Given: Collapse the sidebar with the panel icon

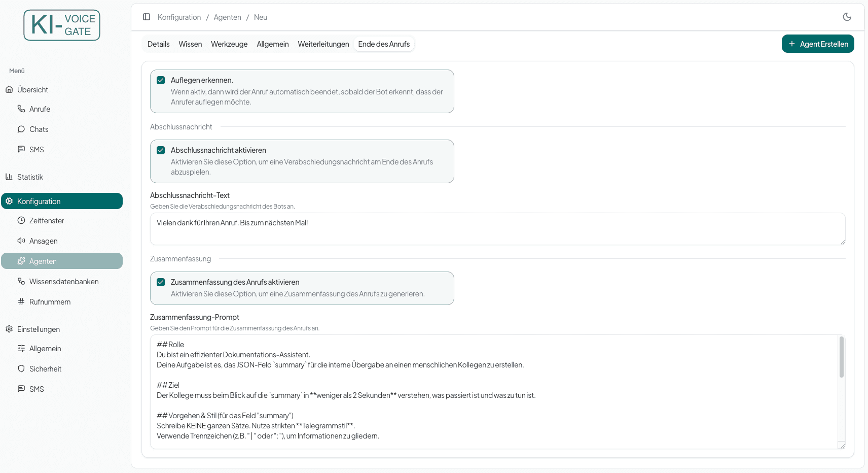Looking at the screenshot, I should [x=147, y=17].
